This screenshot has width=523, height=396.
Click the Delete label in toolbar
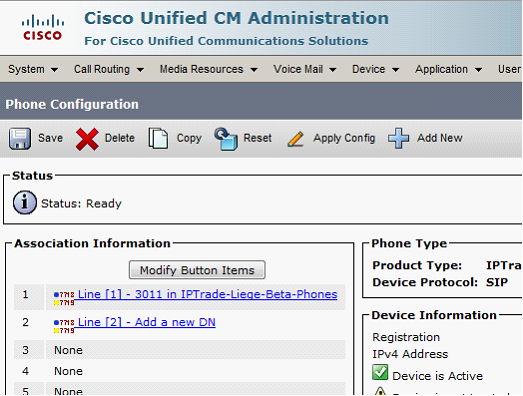(x=120, y=138)
